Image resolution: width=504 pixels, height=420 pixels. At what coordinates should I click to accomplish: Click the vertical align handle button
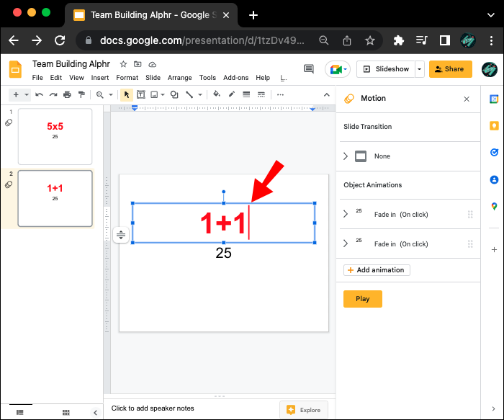[121, 235]
